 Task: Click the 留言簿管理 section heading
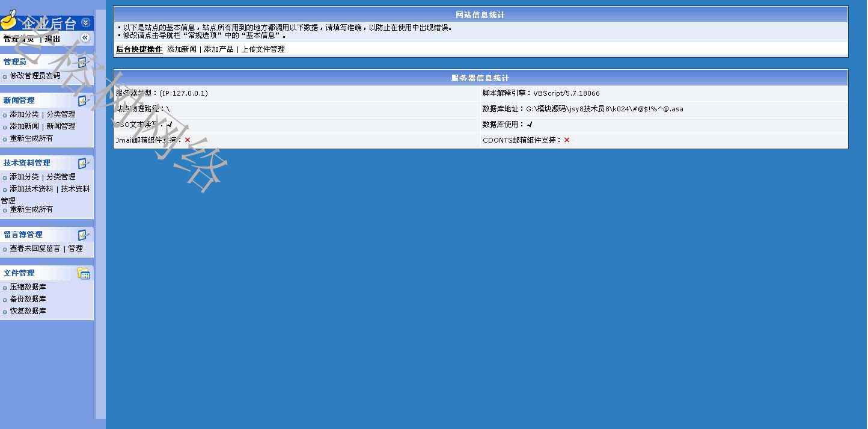click(x=23, y=235)
